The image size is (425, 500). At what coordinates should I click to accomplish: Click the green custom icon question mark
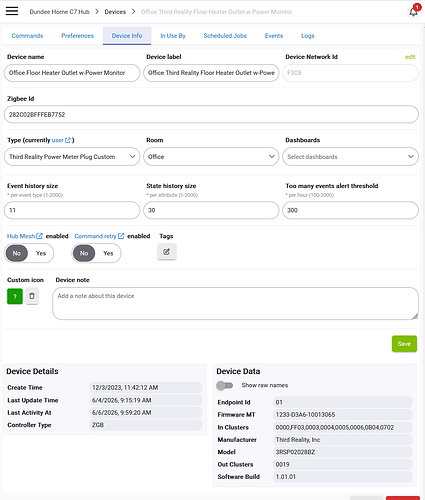coord(15,296)
